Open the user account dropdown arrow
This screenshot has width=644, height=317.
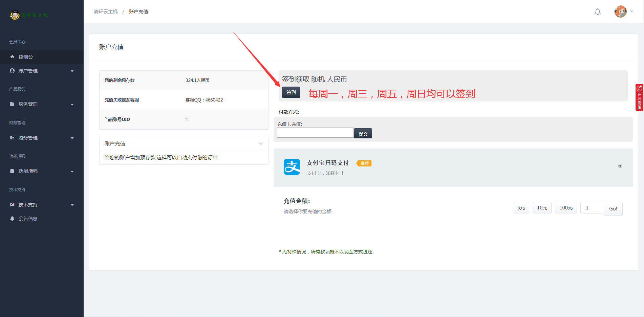click(632, 12)
